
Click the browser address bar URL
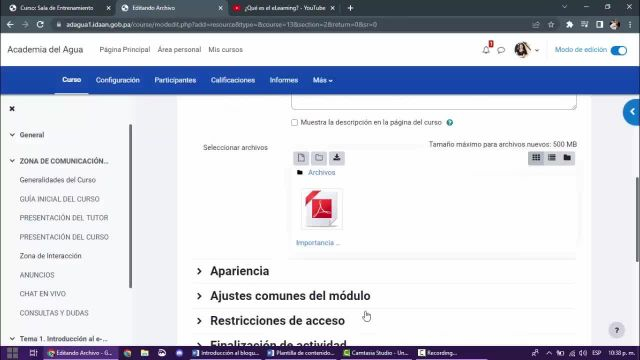[221, 24]
